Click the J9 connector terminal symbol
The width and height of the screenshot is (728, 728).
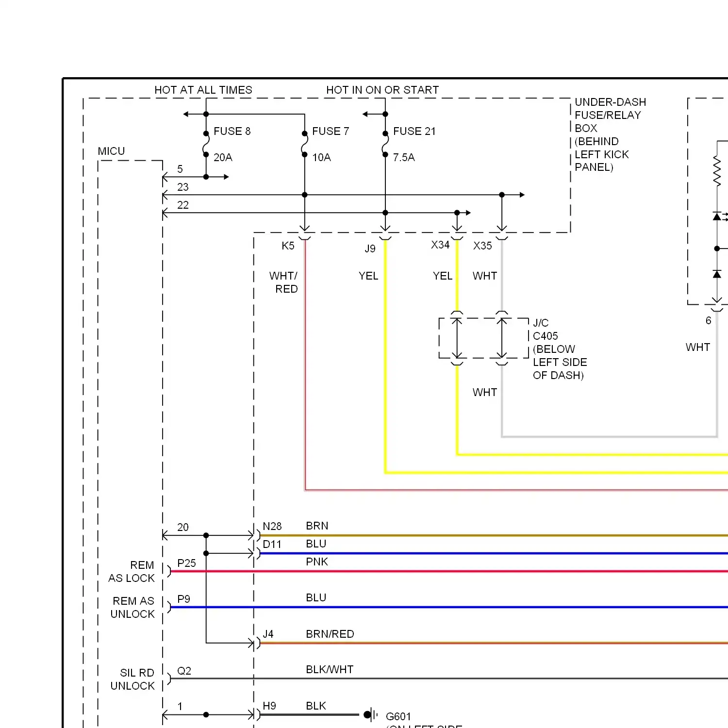pos(385,236)
